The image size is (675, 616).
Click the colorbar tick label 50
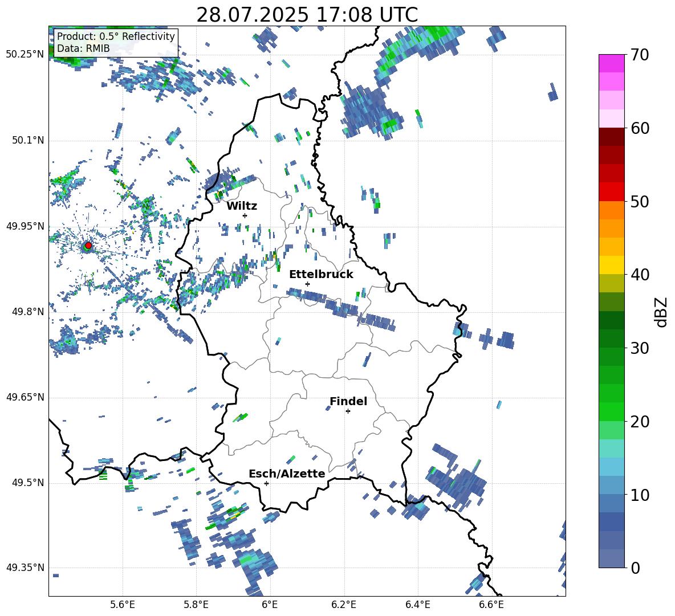[x=640, y=202]
